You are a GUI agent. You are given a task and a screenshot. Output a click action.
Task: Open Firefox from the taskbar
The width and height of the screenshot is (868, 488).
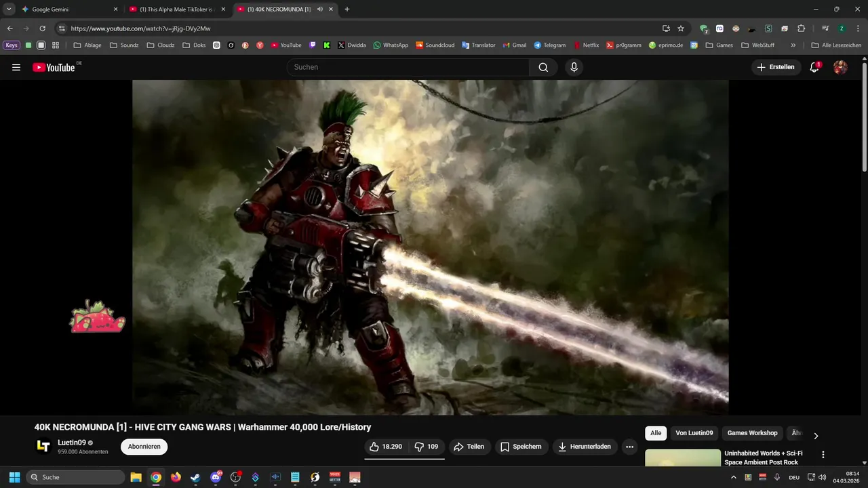pyautogui.click(x=176, y=477)
